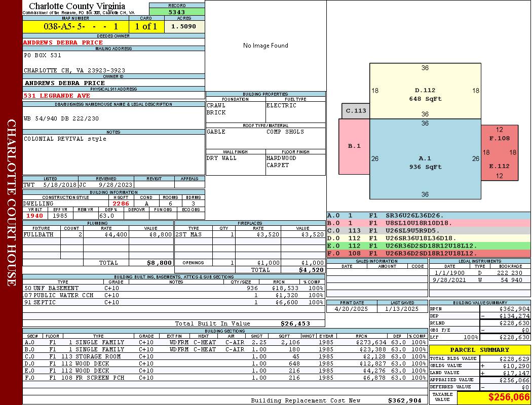The image size is (532, 405).
Task: Click the CHARLOTTE COURT HOUSE side banner
Action: click(11, 202)
